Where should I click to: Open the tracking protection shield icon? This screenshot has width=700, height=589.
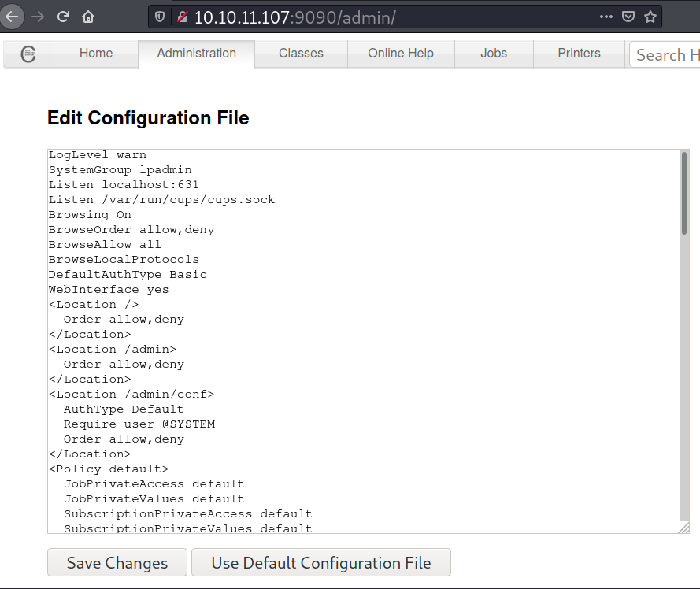tap(160, 17)
